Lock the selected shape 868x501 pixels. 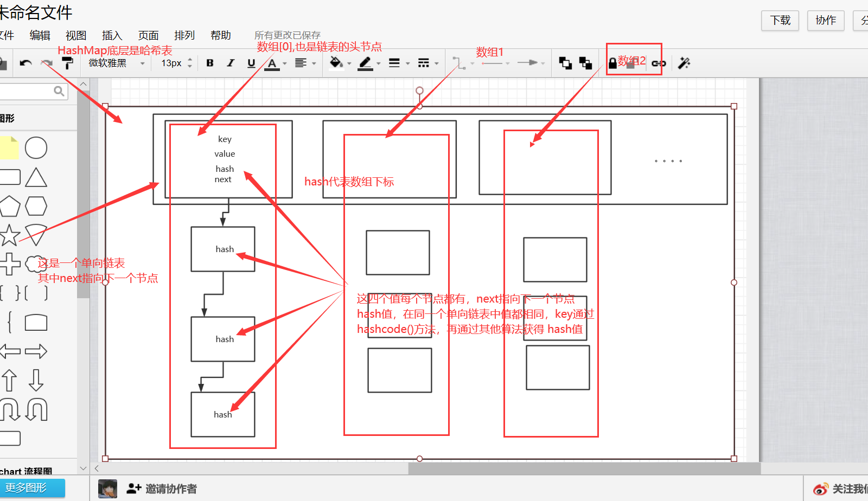point(612,63)
